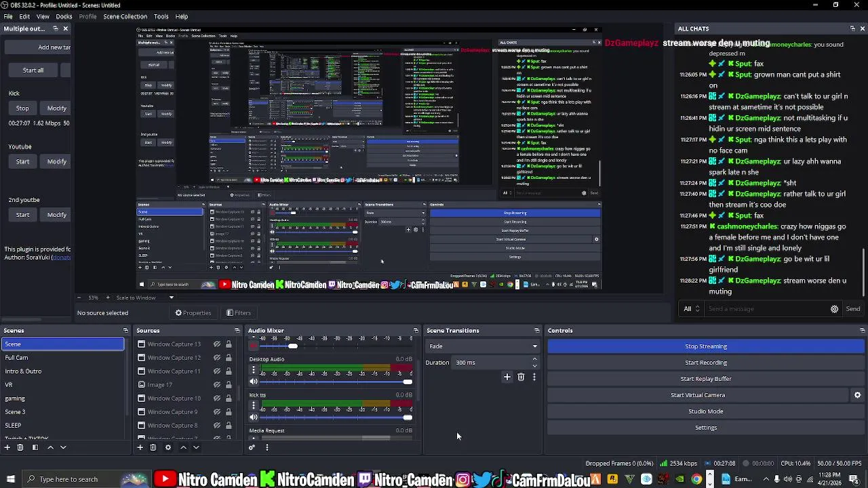Add a scene transition with plus icon
Viewport: 868px width, 488px height.
[x=507, y=377]
